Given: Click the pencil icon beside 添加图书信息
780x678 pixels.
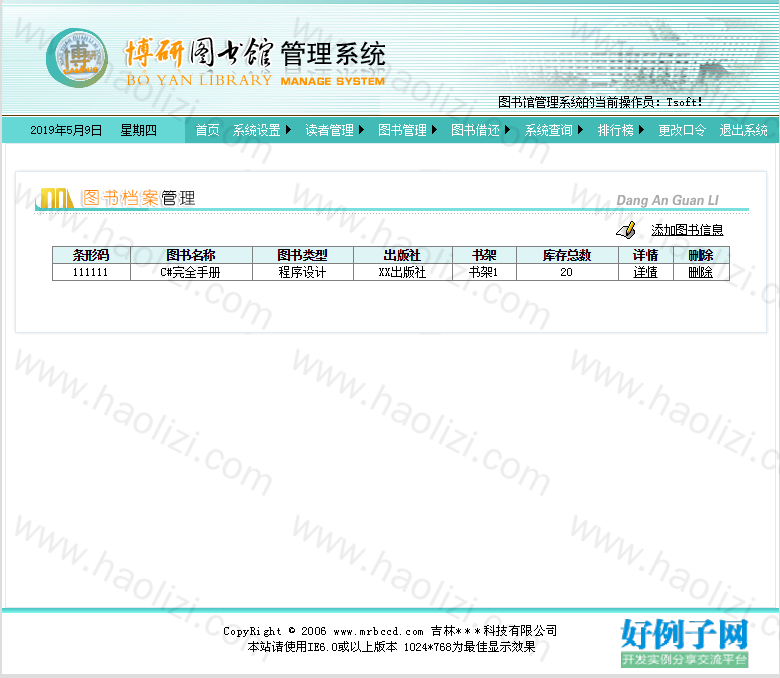Looking at the screenshot, I should point(626,230).
